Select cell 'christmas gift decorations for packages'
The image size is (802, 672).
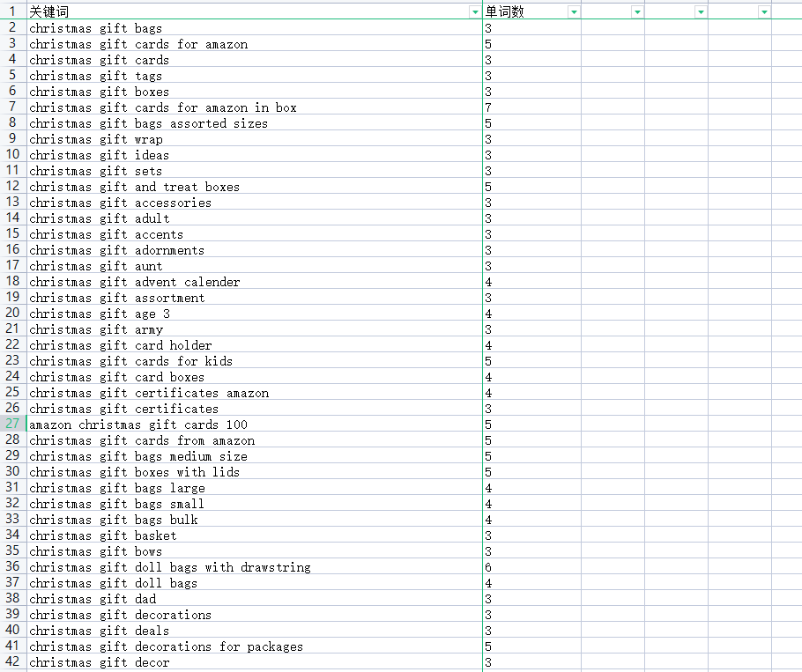pos(254,646)
